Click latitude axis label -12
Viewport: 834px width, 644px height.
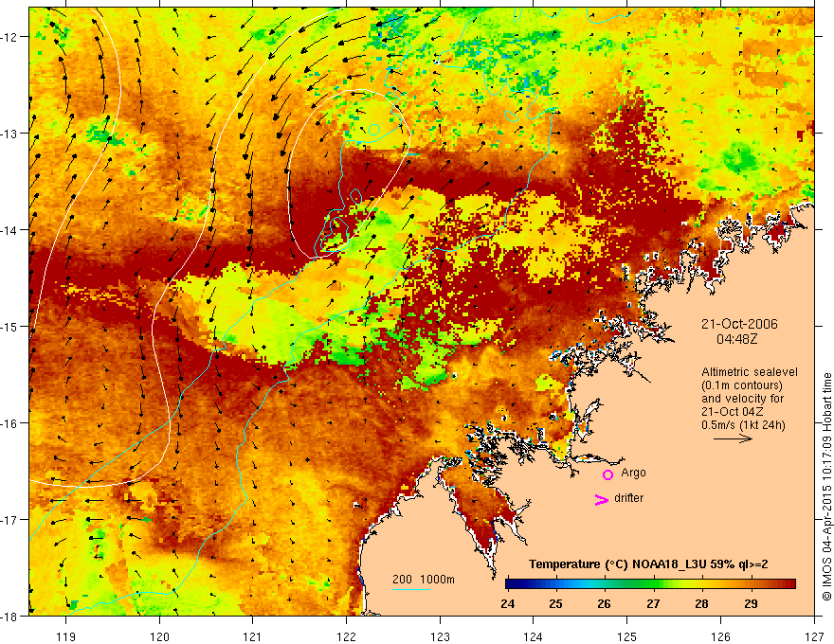(x=8, y=37)
